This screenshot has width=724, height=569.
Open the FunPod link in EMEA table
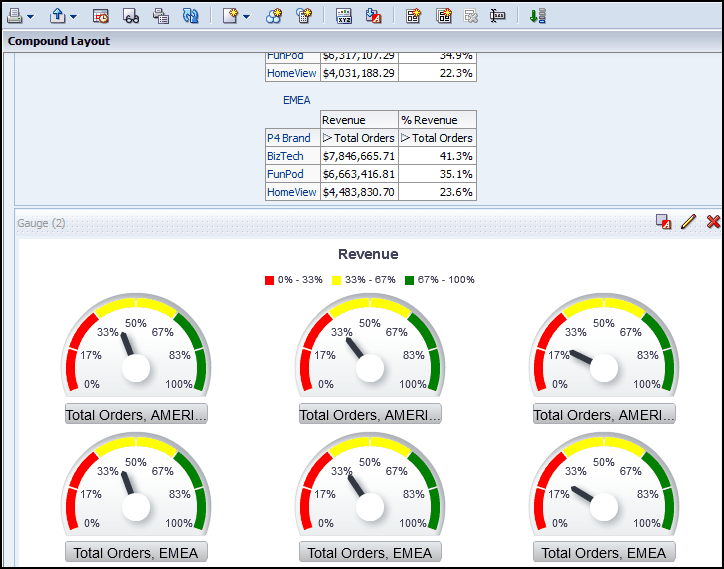coord(285,174)
